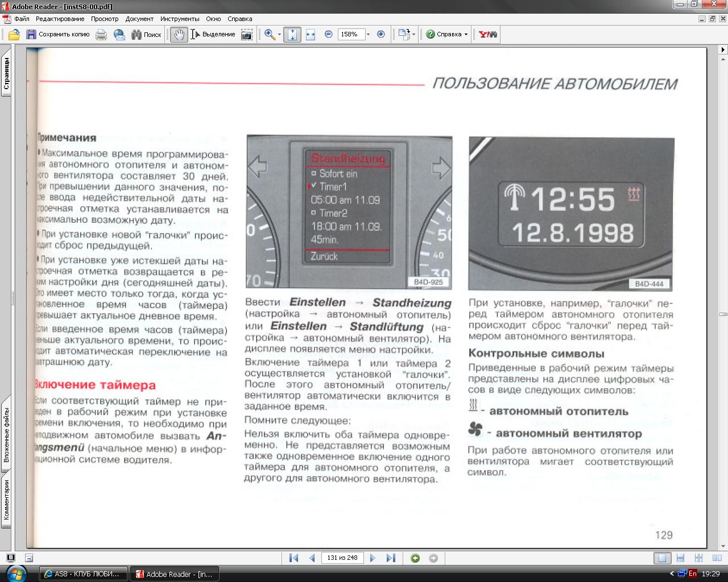The height and width of the screenshot is (582, 728).
Task: Click the zoom in plus button
Action: [x=381, y=35]
